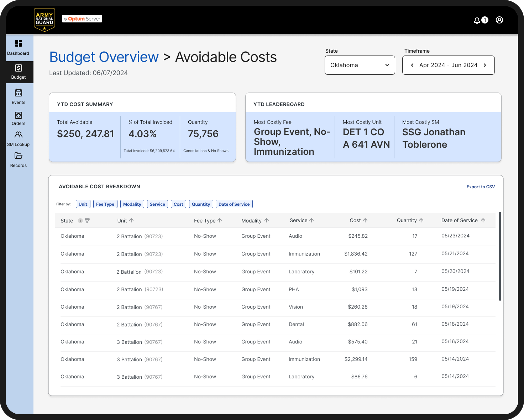Screen dimensions: 524x420
Task: Open the Apr 2024 - Jun 2024 timeframe picker
Action: tap(449, 65)
